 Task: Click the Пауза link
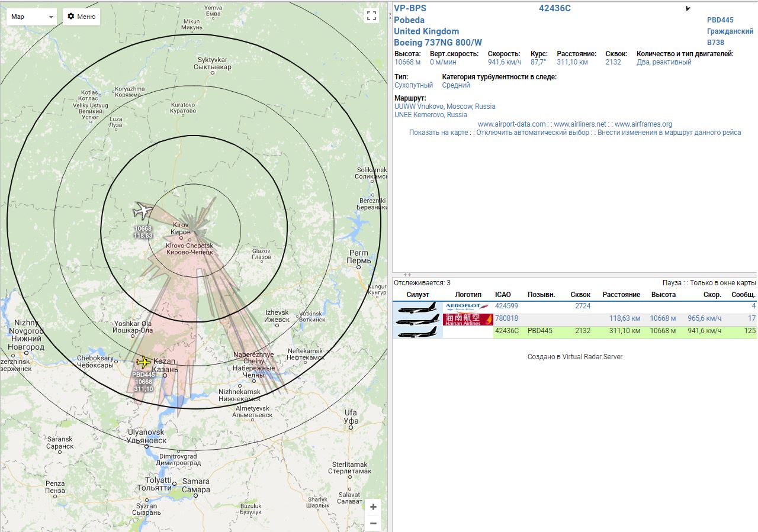click(673, 283)
